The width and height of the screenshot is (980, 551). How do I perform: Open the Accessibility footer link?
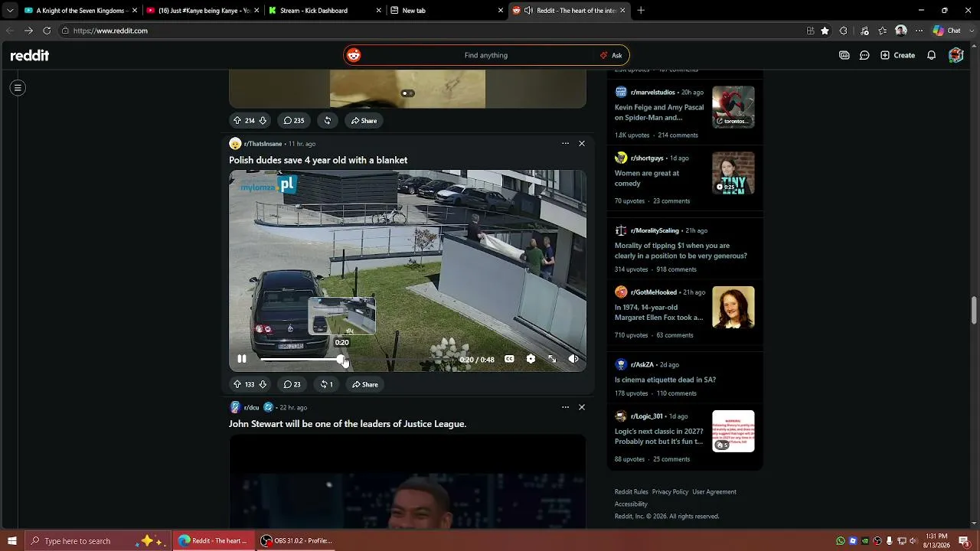631,504
